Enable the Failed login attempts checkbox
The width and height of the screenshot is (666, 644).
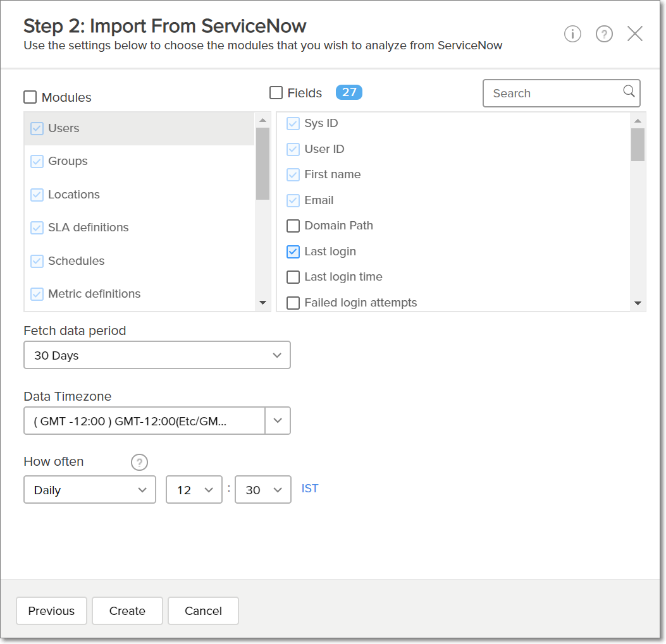293,303
